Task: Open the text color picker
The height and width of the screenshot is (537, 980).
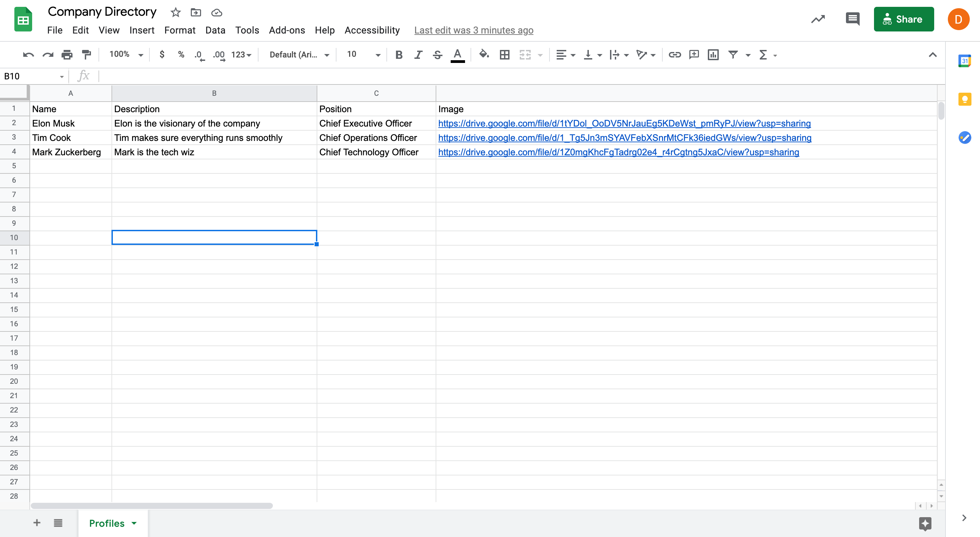Action: click(458, 55)
